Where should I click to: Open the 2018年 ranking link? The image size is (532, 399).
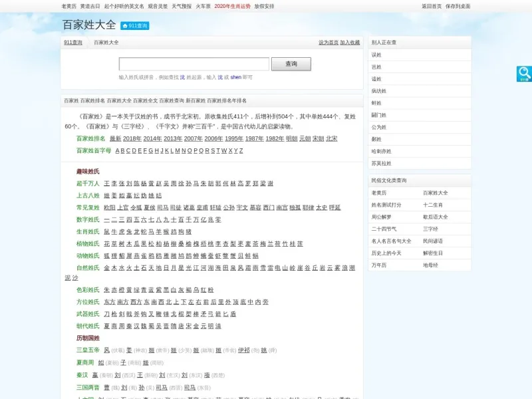point(132,138)
